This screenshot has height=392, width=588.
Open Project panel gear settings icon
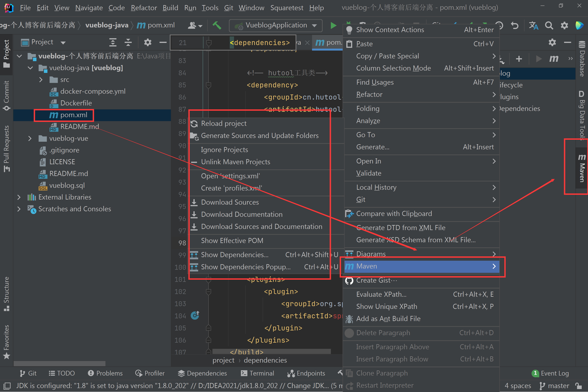tap(148, 43)
